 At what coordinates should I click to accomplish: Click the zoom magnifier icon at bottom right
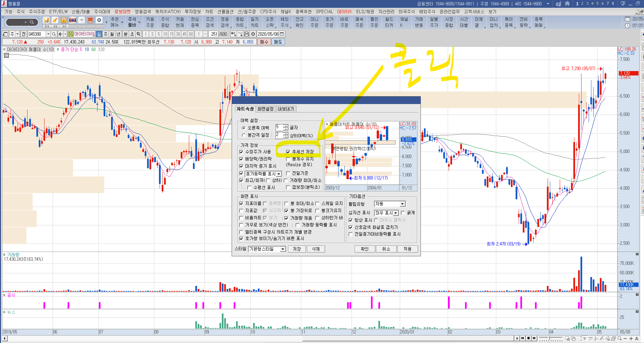[x=620, y=339]
